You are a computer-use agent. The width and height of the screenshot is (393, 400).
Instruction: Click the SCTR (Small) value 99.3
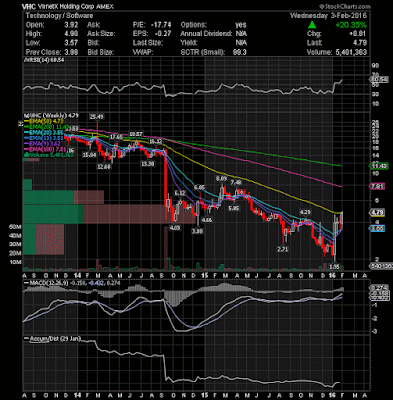pos(240,52)
